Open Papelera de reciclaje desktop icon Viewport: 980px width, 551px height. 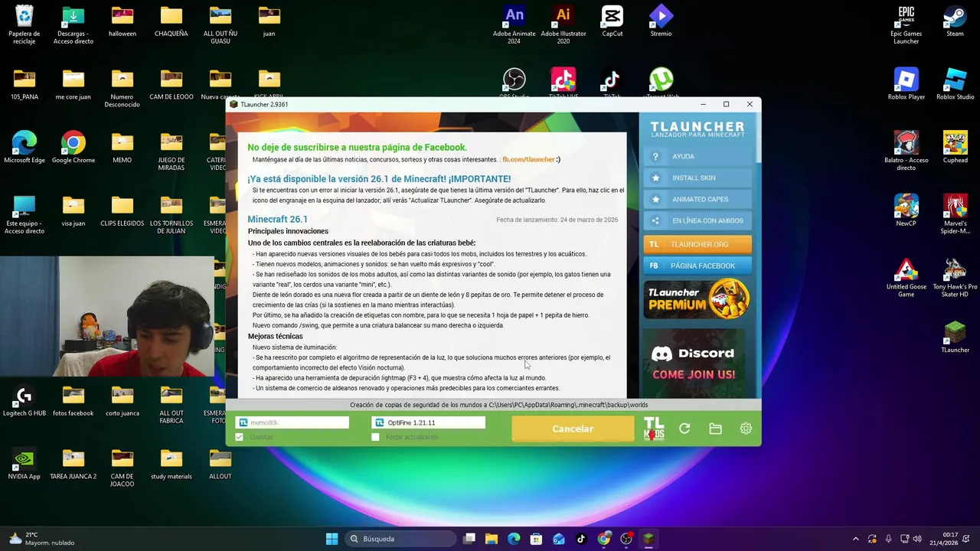24,24
